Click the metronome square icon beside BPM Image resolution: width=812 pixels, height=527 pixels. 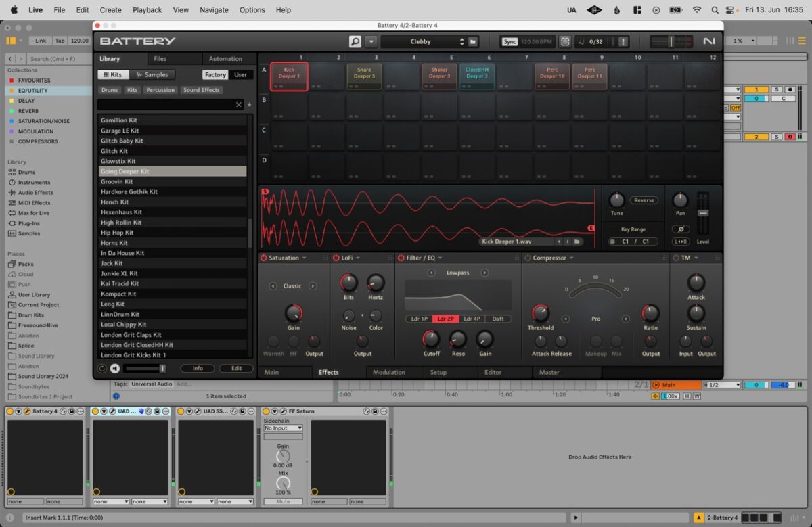click(x=565, y=41)
